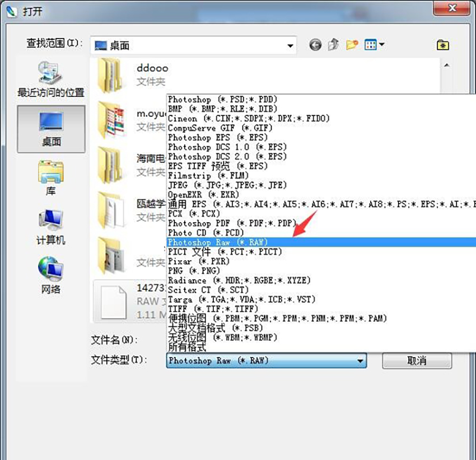The height and width of the screenshot is (460, 476).
Task: Close the 打开 dialog window
Action: pos(452,8)
